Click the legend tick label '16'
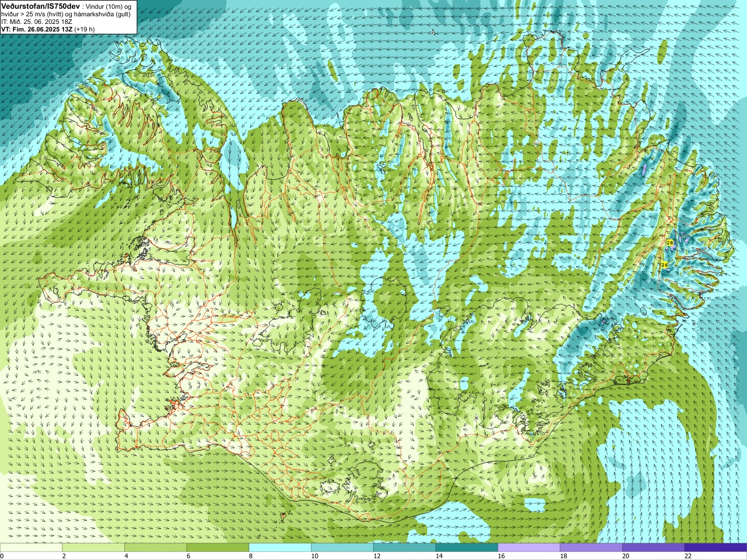 click(x=501, y=556)
